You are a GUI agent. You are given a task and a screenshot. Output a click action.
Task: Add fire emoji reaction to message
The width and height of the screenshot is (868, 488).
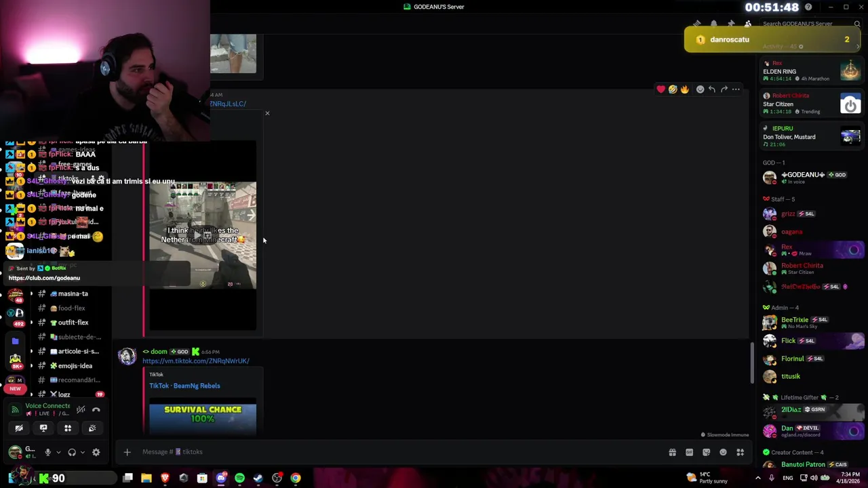click(x=684, y=89)
